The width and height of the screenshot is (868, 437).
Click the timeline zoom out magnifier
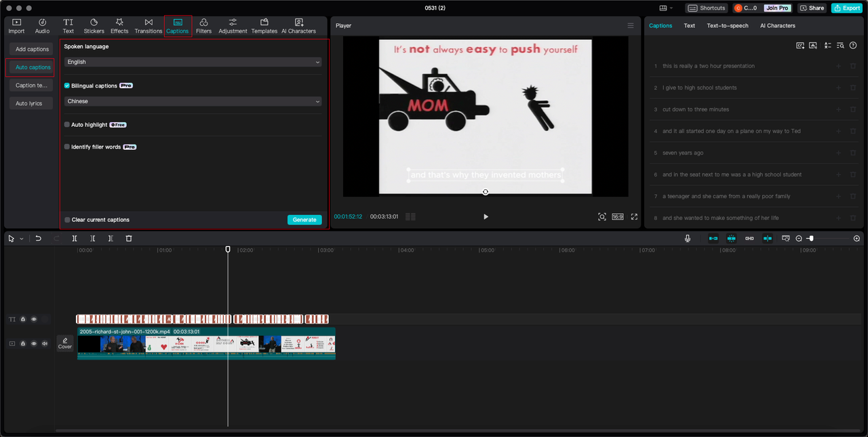(x=799, y=238)
